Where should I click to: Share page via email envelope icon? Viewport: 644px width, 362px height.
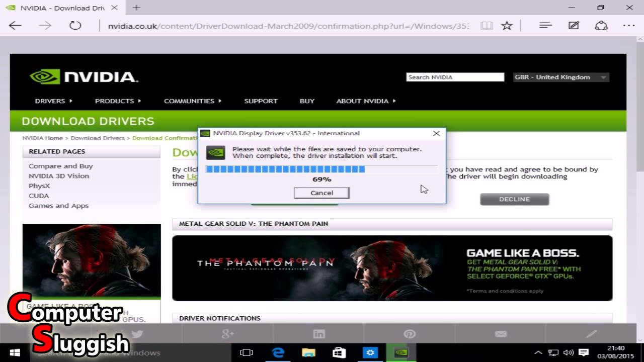click(501, 334)
